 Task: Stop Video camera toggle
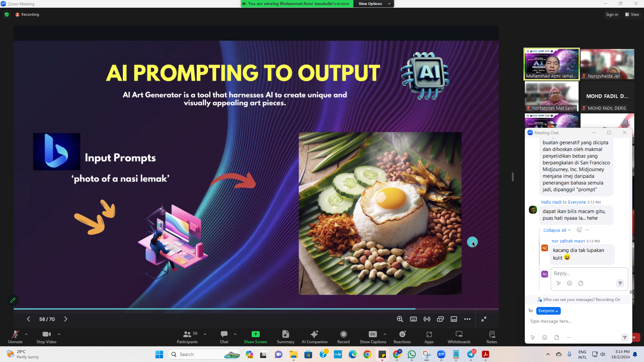pyautogui.click(x=46, y=337)
